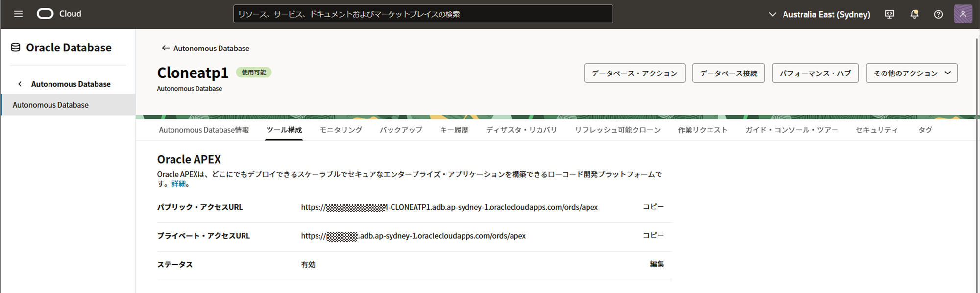Viewport: 980px width, 293px height.
Task: Select Autonomous Database item in the sidebar
Action: tap(68, 105)
